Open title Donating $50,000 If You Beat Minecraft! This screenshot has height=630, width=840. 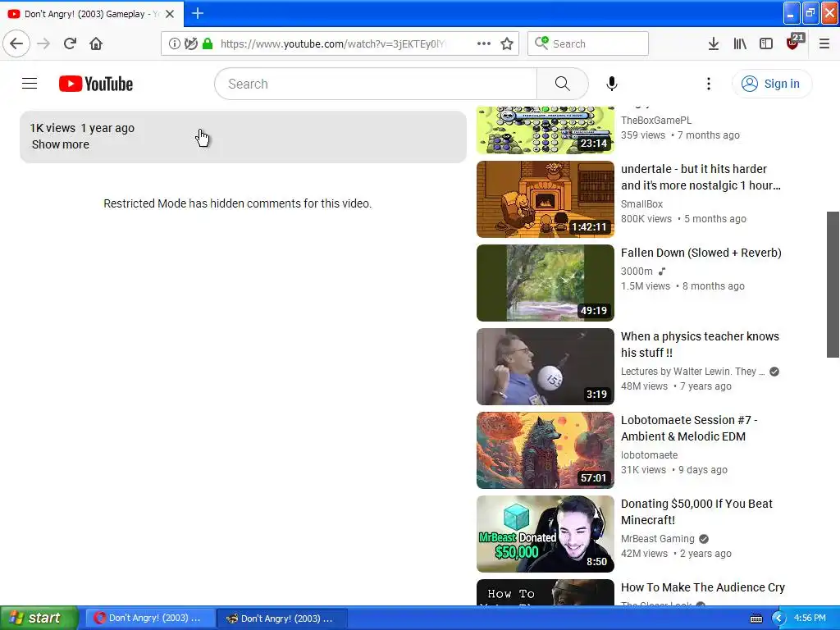[x=696, y=512]
